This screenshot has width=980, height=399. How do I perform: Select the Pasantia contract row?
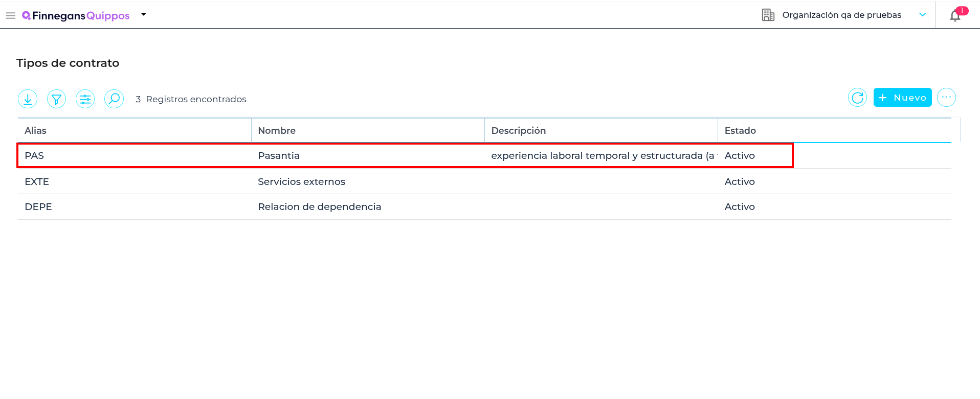pyautogui.click(x=279, y=155)
